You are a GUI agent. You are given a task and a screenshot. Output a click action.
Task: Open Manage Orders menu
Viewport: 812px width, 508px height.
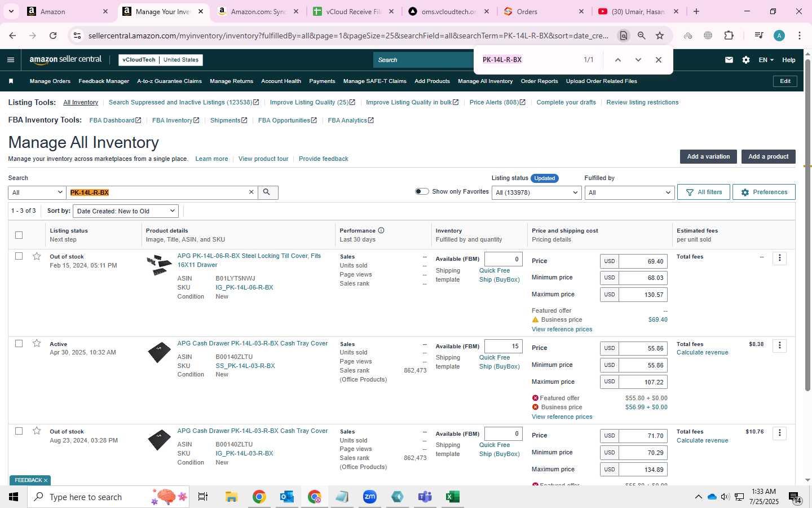pyautogui.click(x=50, y=81)
